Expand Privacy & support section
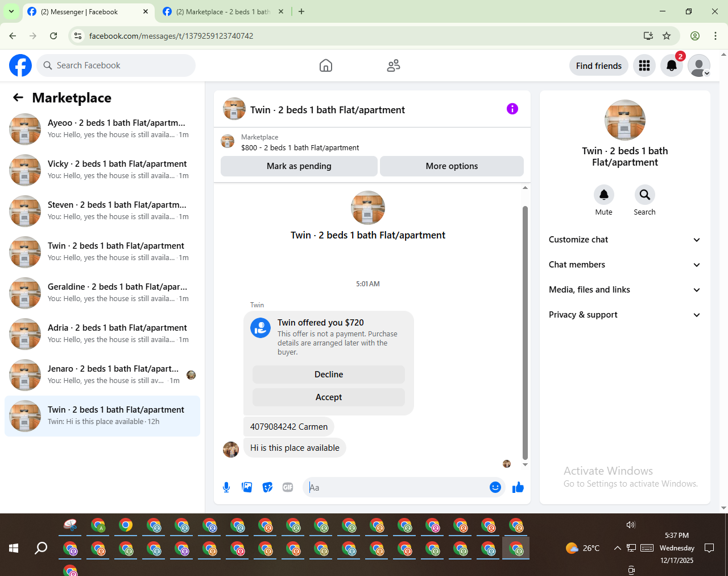This screenshot has width=728, height=576. [625, 315]
